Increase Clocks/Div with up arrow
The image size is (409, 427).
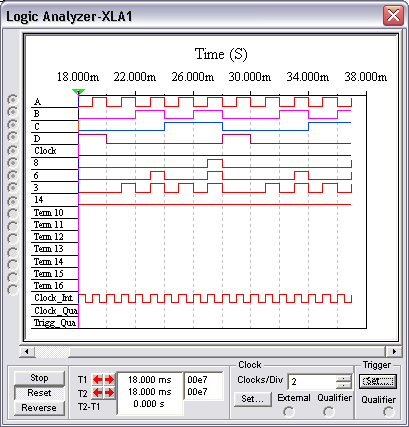pos(344,378)
